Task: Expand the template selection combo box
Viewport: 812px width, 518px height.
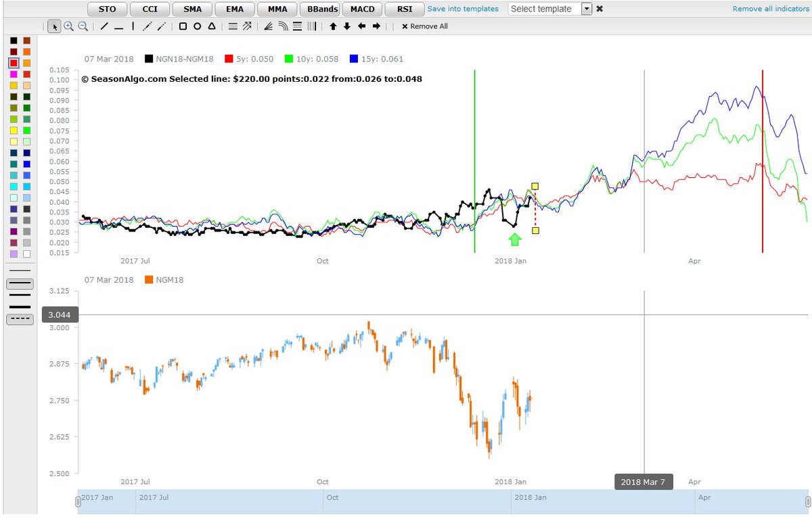Action: click(586, 9)
